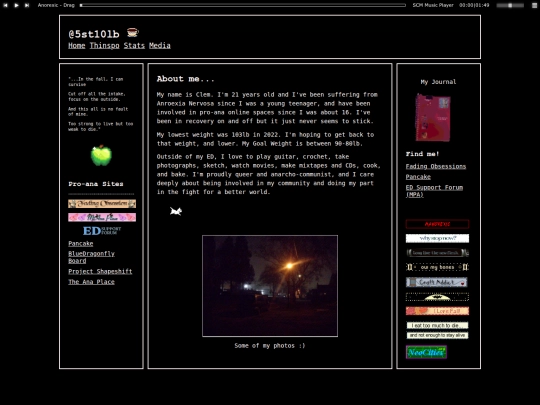This screenshot has height=405, width=540.
Task: Click the small white cat animation
Action: tap(176, 211)
